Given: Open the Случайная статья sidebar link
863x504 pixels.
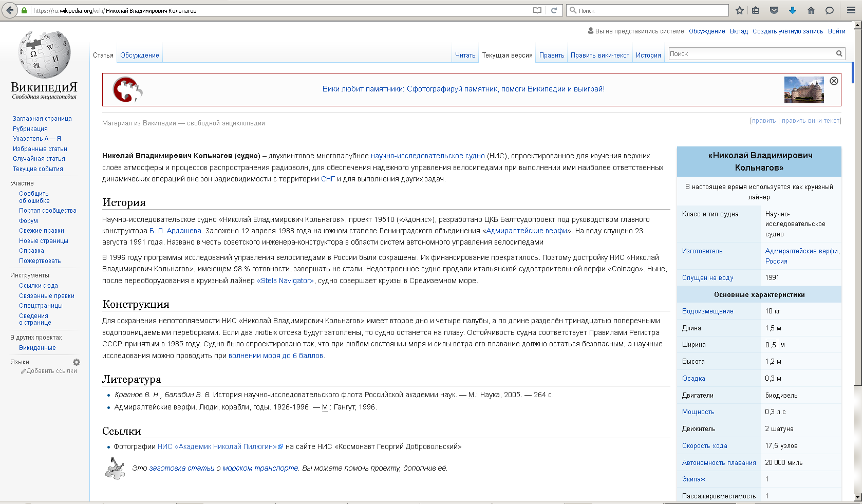Looking at the screenshot, I should pos(39,159).
